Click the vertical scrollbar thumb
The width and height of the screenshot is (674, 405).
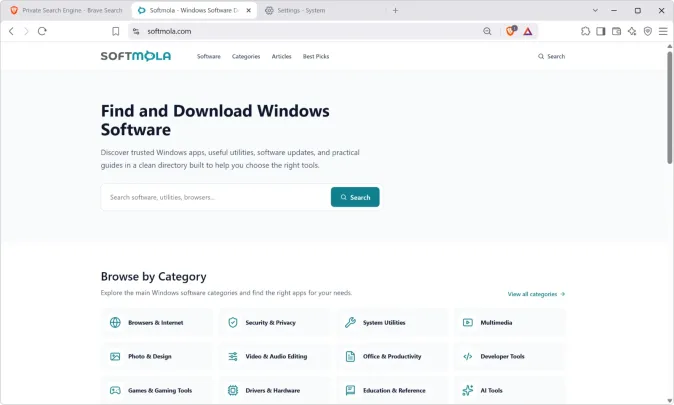(669, 107)
